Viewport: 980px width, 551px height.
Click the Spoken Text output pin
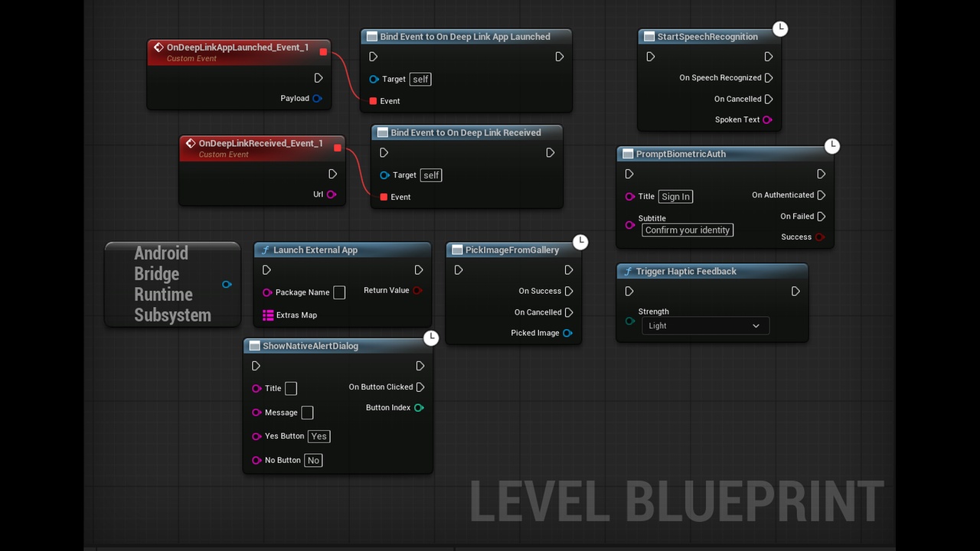coord(767,120)
